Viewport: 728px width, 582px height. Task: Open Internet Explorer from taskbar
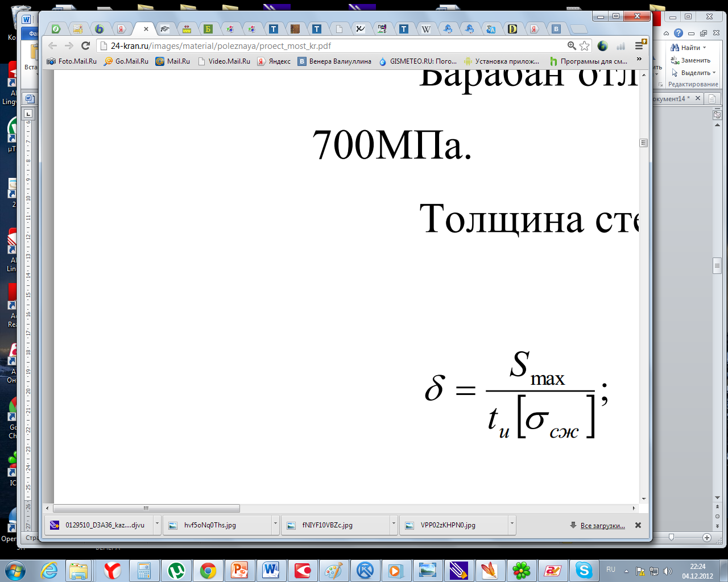click(49, 570)
